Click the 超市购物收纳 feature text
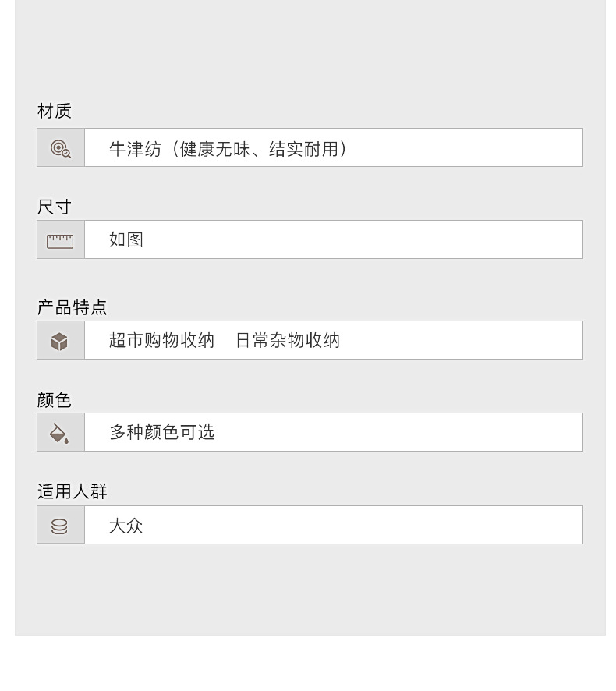616x691 pixels. click(161, 341)
